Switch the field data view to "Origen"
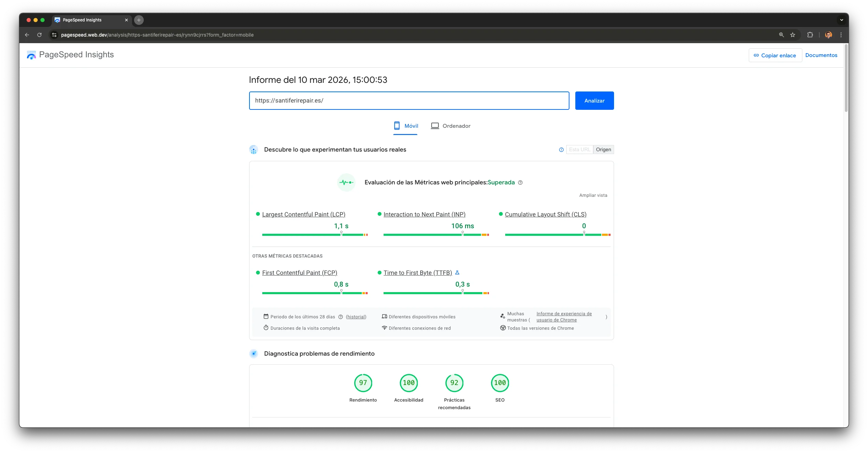Screen dimensions: 868x453 click(x=603, y=149)
